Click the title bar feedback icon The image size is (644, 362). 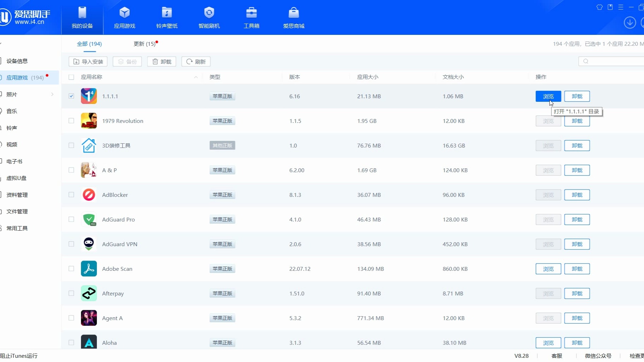610,7
